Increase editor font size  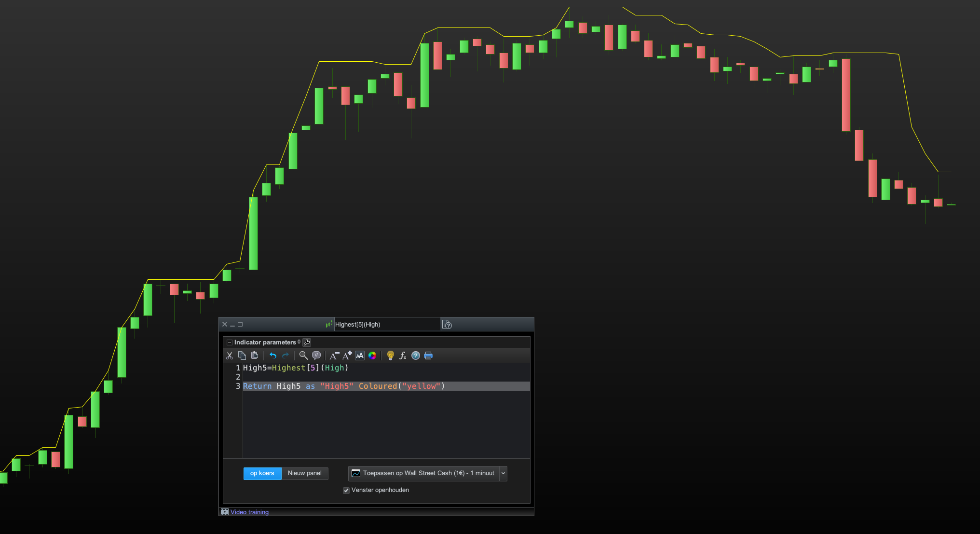coord(347,356)
